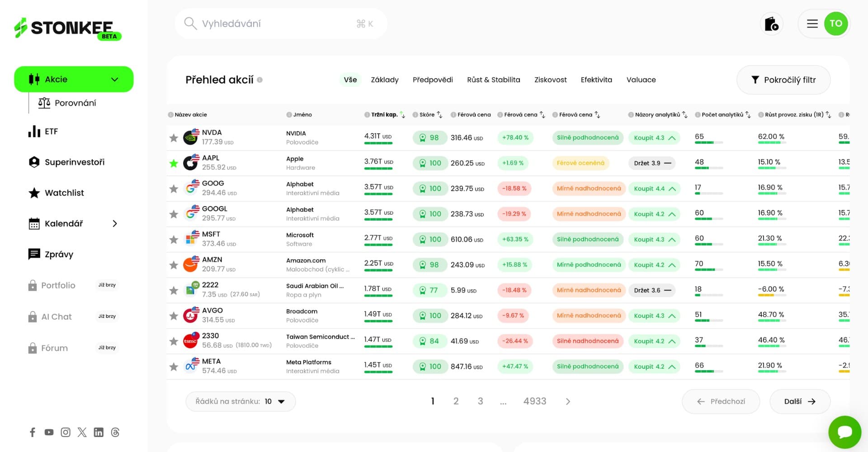This screenshot has height=452, width=868.
Task: Open Stonkee YouTube channel
Action: coord(49,433)
